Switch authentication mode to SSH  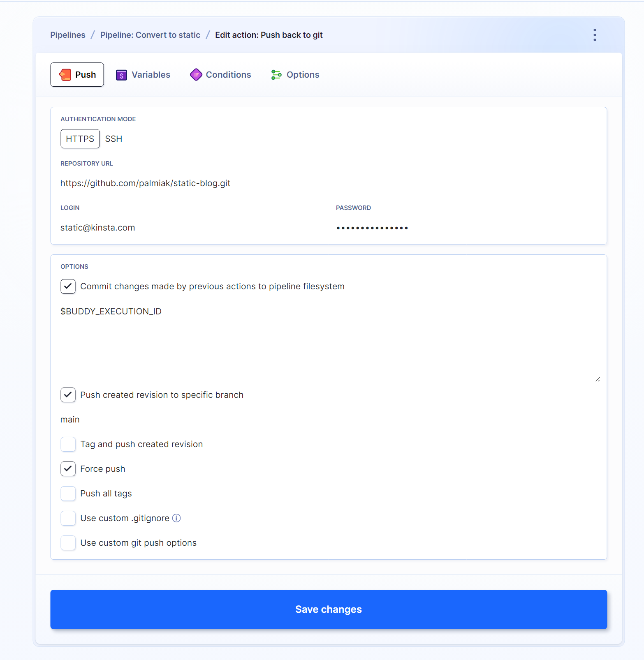(114, 139)
